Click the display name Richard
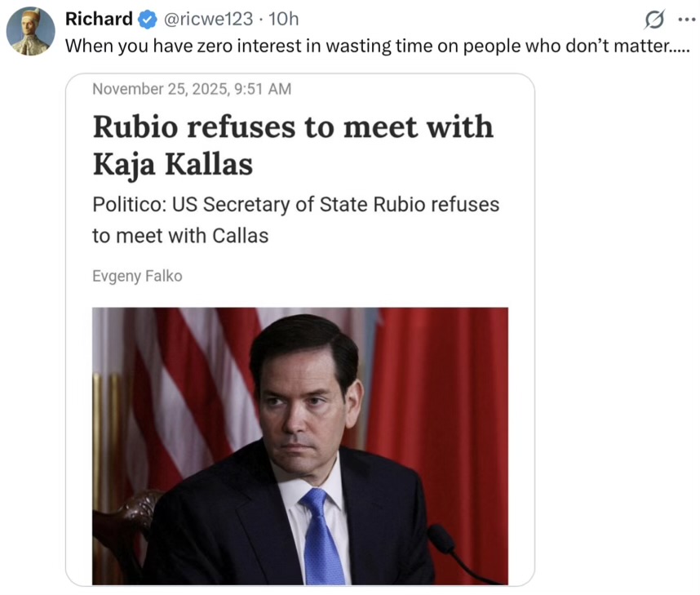The image size is (700, 595). click(99, 19)
